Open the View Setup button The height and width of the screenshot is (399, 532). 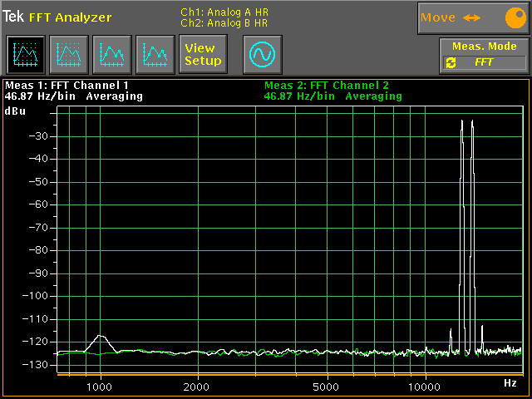pos(203,55)
